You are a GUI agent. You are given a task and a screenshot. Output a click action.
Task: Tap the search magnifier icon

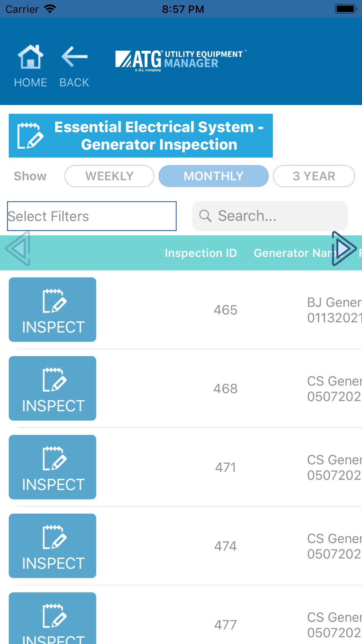pyautogui.click(x=205, y=216)
